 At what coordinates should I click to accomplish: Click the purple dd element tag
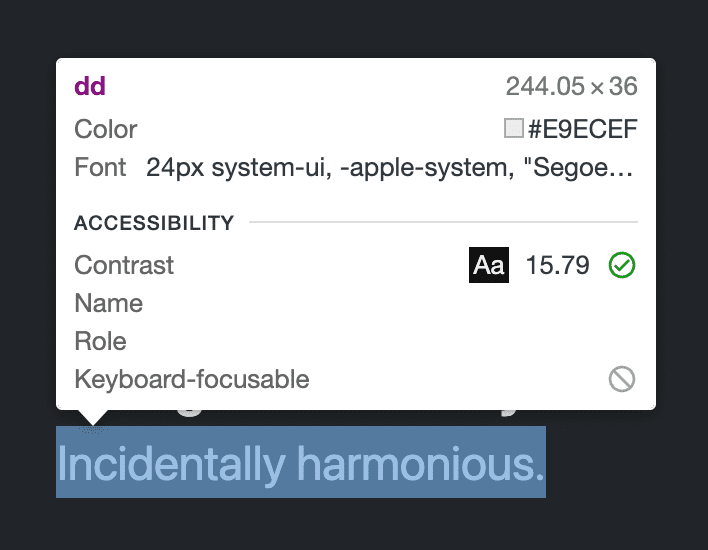[90, 86]
